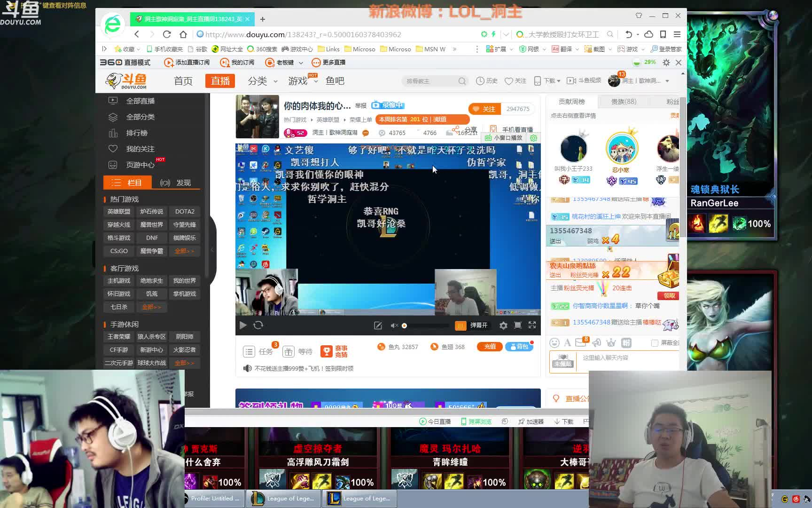
Task: Click the search magnifier in Douyu search box
Action: click(462, 81)
